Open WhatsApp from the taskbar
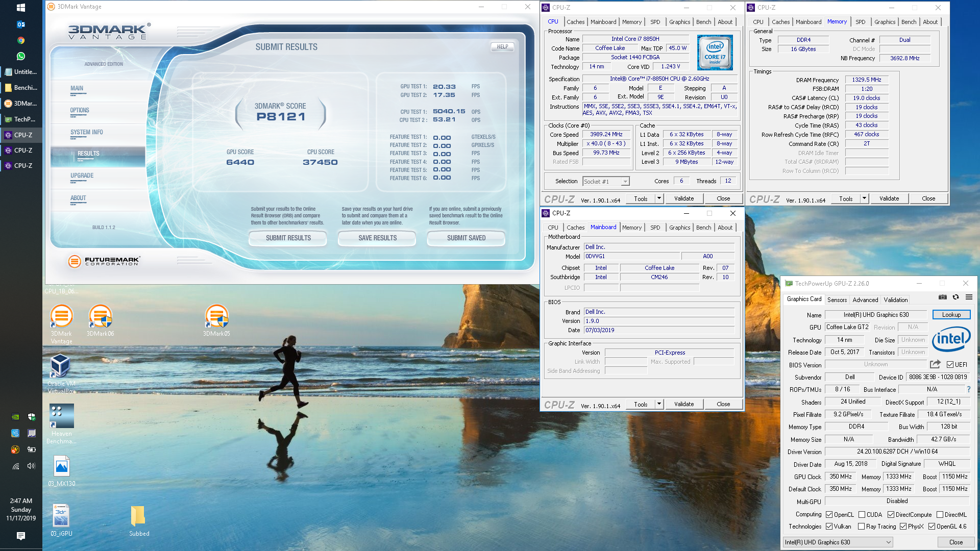The width and height of the screenshot is (980, 551). tap(21, 56)
